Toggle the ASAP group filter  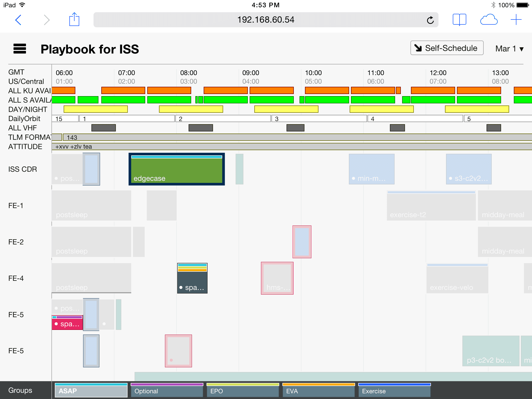tap(91, 390)
